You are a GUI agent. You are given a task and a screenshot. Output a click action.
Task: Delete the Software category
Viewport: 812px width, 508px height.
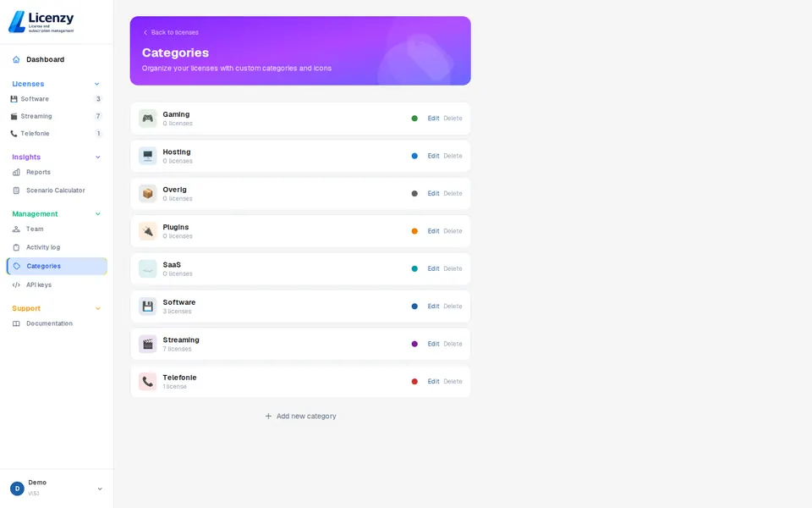tap(453, 306)
